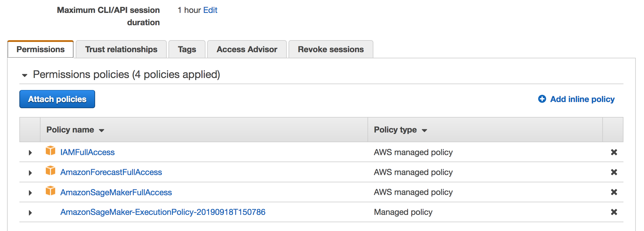Remove the AmazonSageMaker-ExecutionPolicy with its X icon
This screenshot has width=644, height=231.
pyautogui.click(x=614, y=212)
